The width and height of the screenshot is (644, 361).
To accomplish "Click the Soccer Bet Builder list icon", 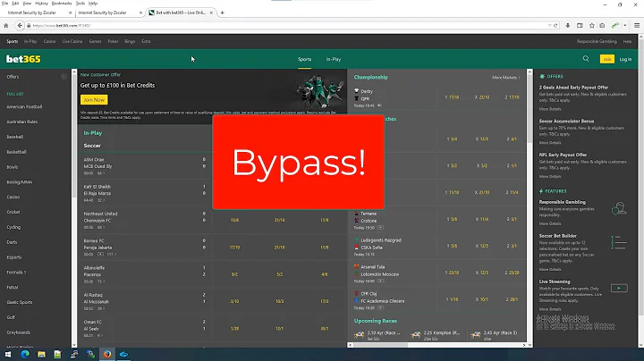I will tap(619, 242).
